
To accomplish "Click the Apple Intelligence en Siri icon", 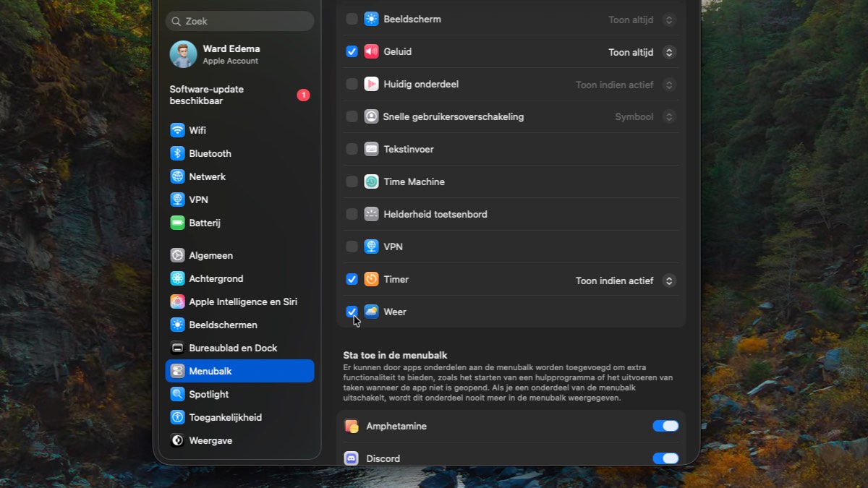I will (177, 301).
